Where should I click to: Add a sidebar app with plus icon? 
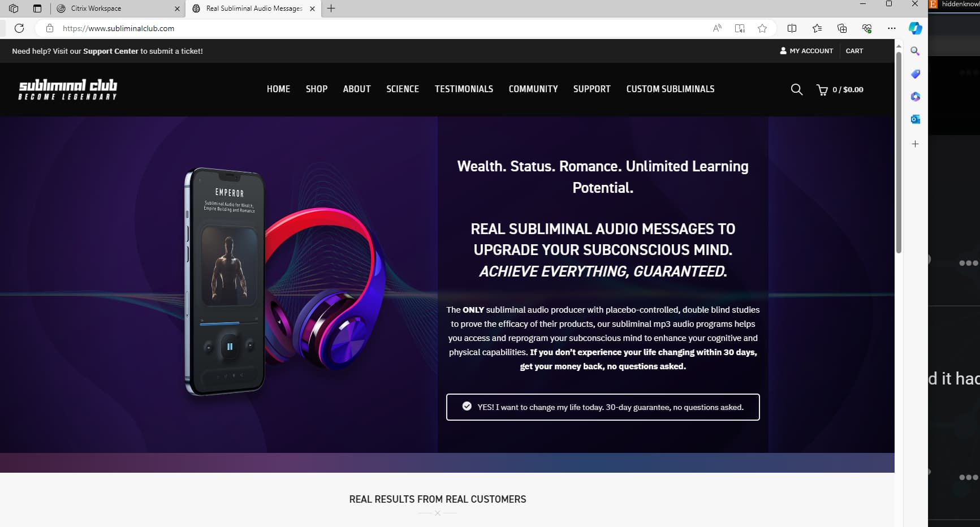click(915, 144)
